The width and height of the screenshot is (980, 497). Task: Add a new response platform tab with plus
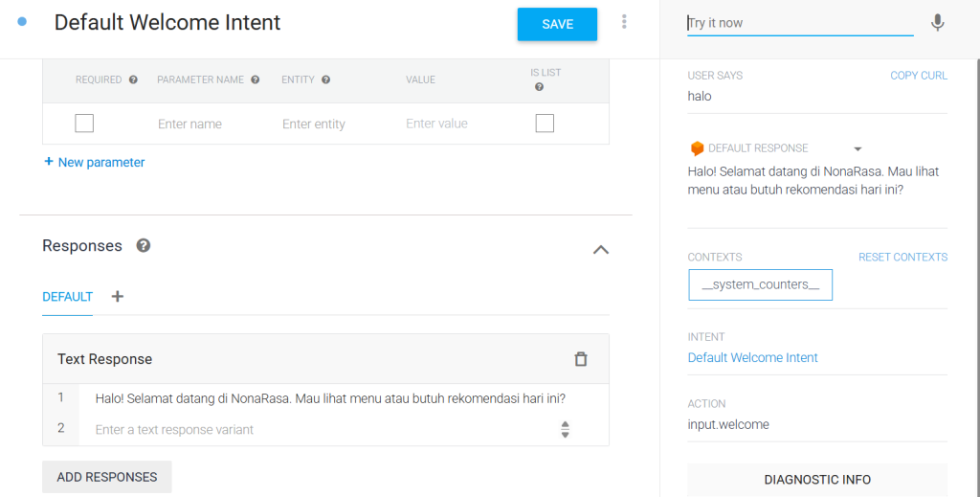click(118, 297)
